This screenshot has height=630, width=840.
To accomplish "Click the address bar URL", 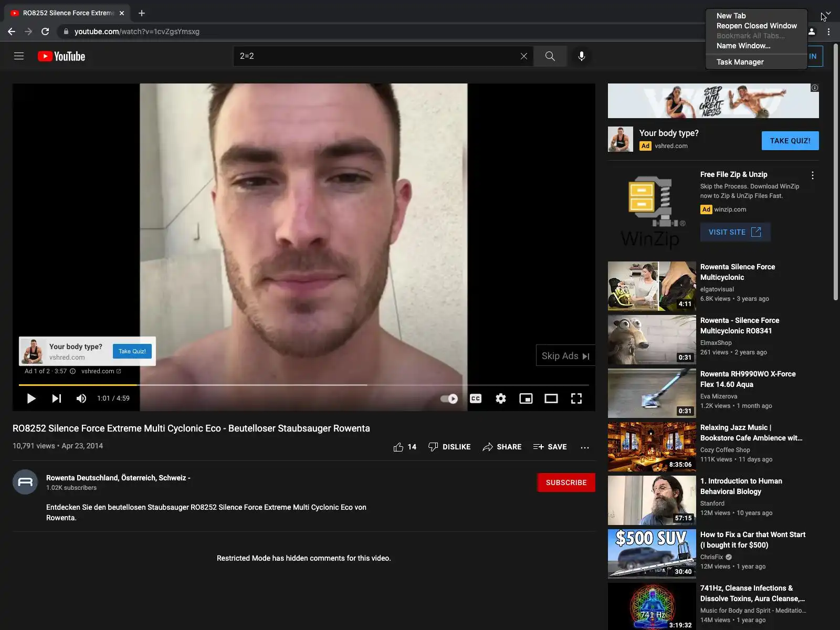I will point(137,31).
